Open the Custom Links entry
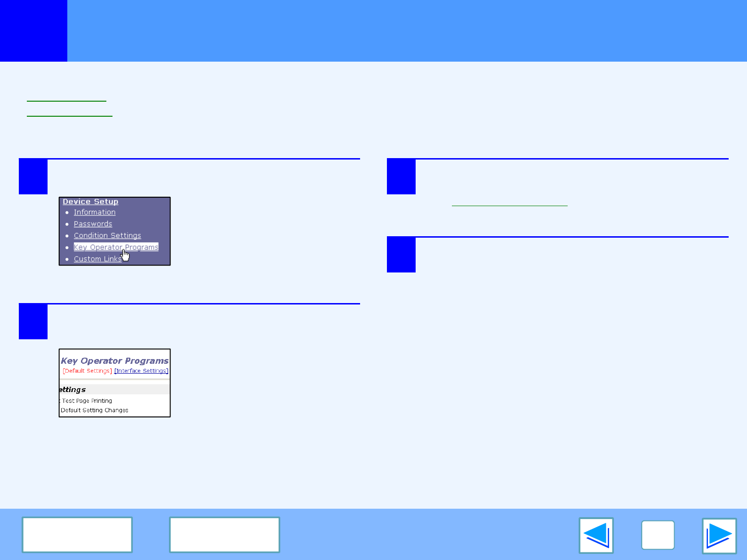The image size is (747, 560). pyautogui.click(x=97, y=259)
